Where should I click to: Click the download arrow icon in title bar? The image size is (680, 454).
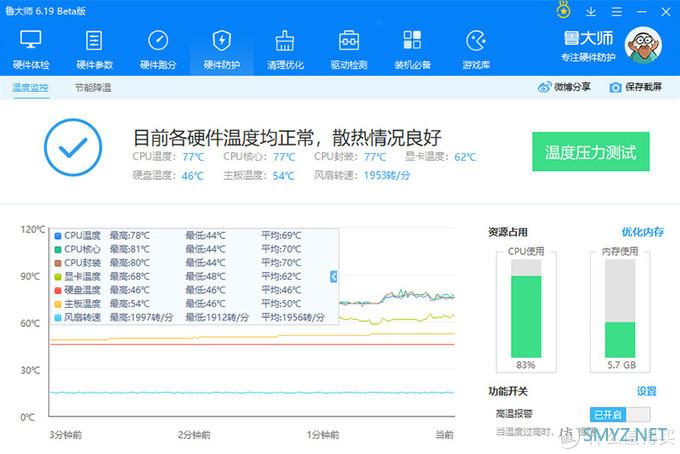[591, 12]
